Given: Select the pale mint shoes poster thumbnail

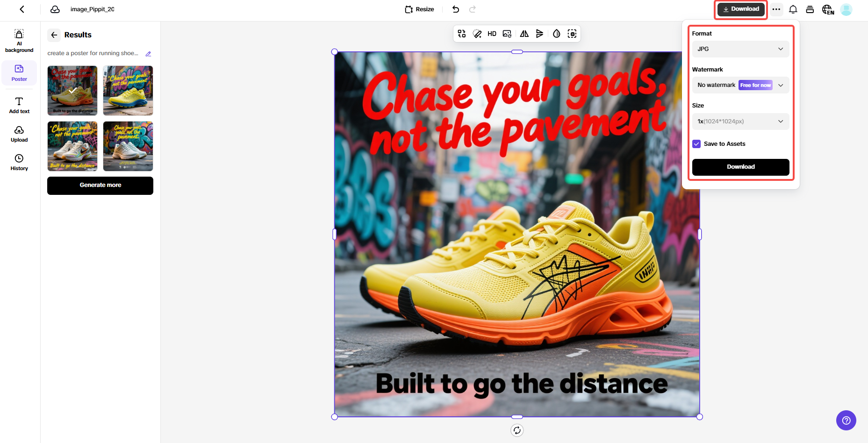Looking at the screenshot, I should coord(128,146).
